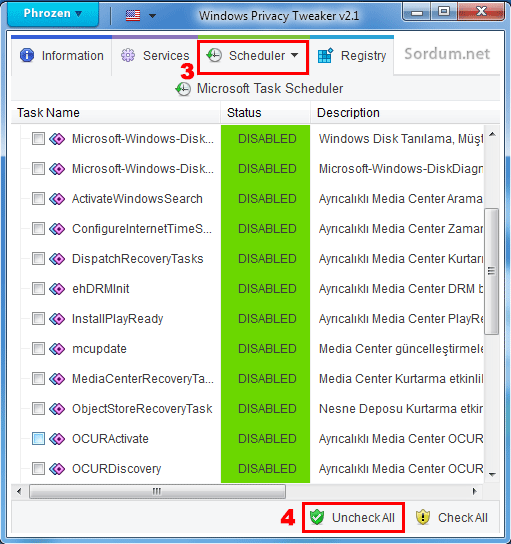
Task: Sort by the Task Name column header
Action: click(x=116, y=113)
